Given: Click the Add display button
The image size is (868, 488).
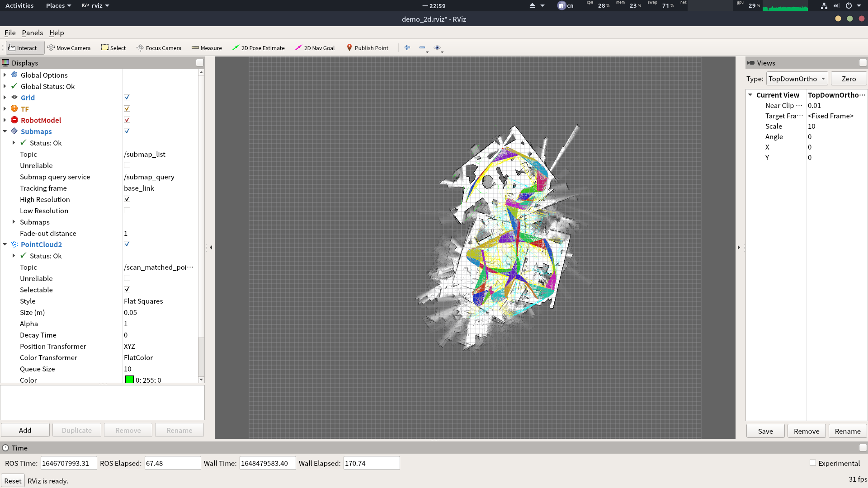Looking at the screenshot, I should [x=25, y=430].
